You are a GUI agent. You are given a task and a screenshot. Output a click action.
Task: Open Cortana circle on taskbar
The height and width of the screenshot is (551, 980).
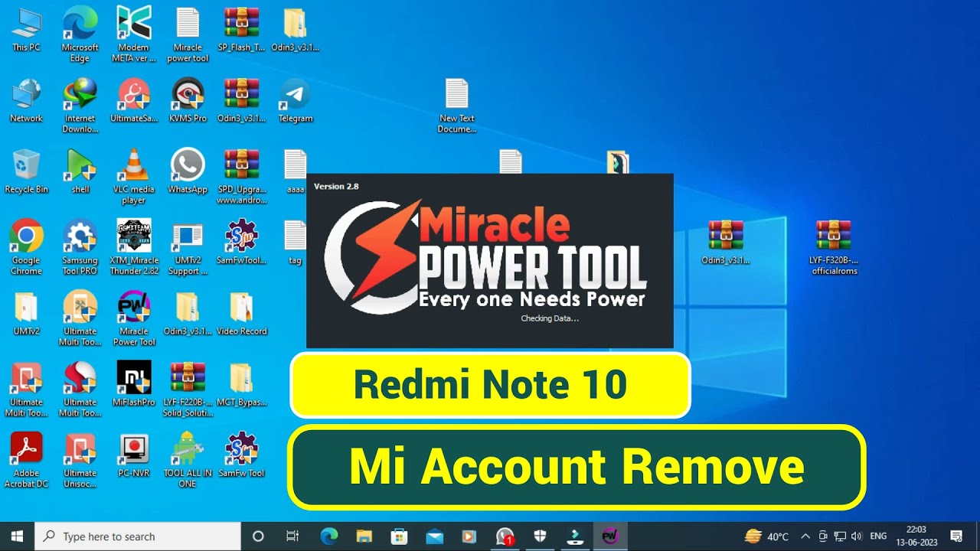click(x=258, y=536)
